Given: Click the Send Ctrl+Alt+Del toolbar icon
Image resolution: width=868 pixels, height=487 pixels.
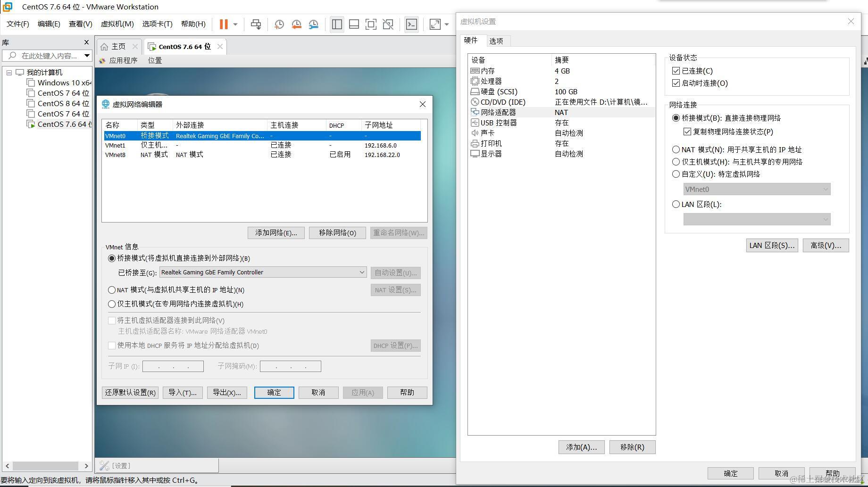Looking at the screenshot, I should (x=256, y=24).
